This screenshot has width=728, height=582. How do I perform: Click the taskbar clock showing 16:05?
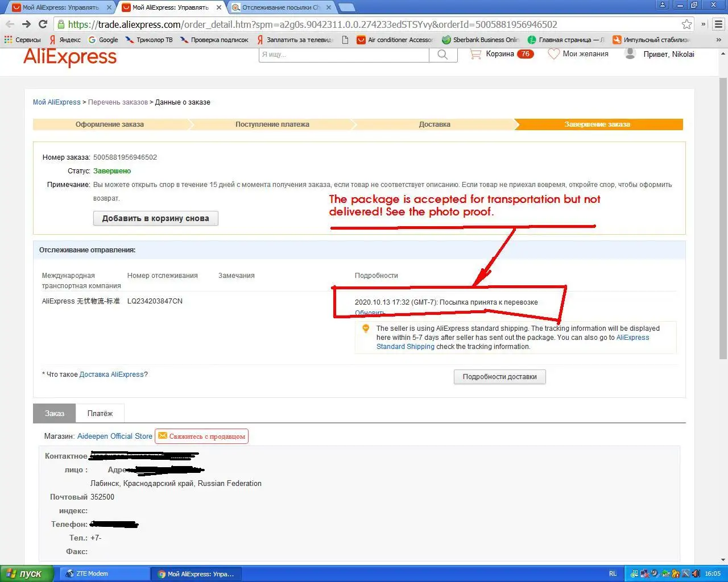[x=713, y=573]
